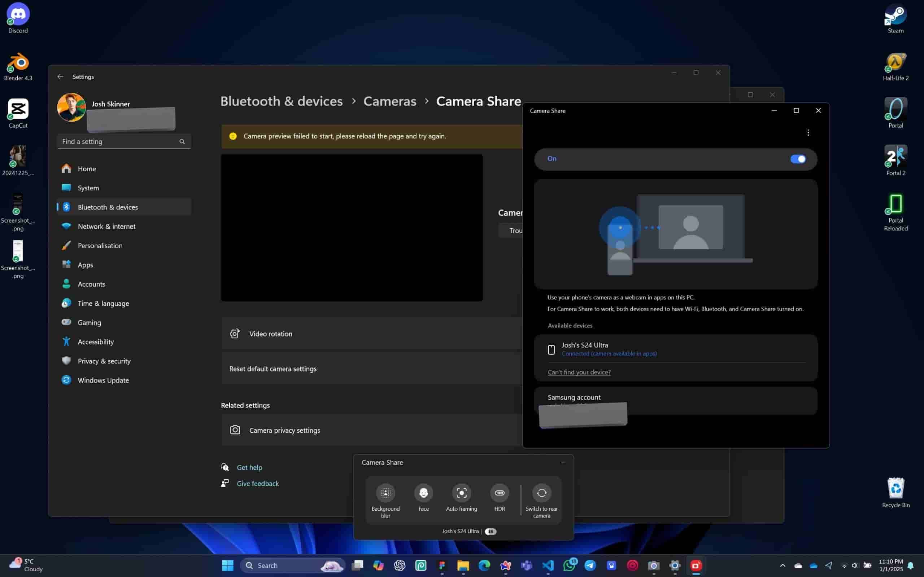
Task: Open Privacy & security settings
Action: click(x=104, y=361)
